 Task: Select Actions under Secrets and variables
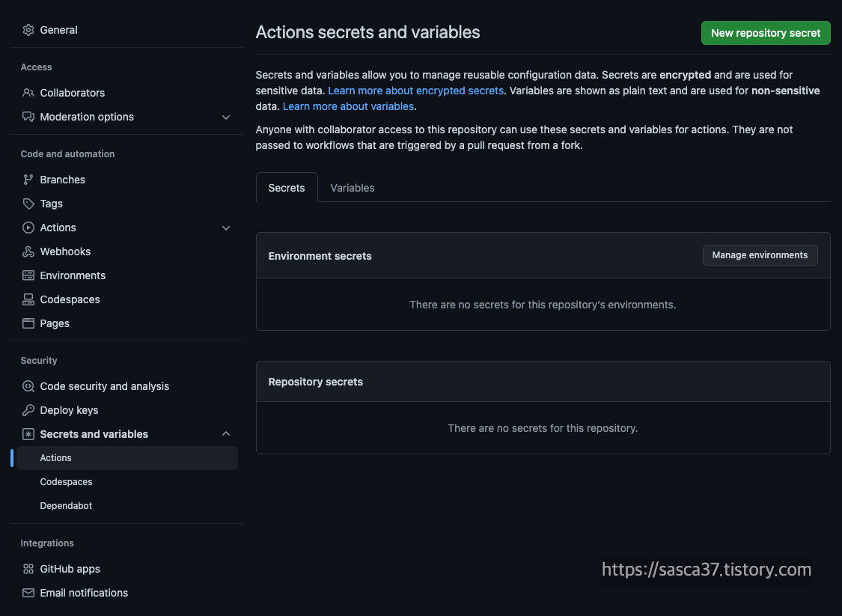[126, 458]
